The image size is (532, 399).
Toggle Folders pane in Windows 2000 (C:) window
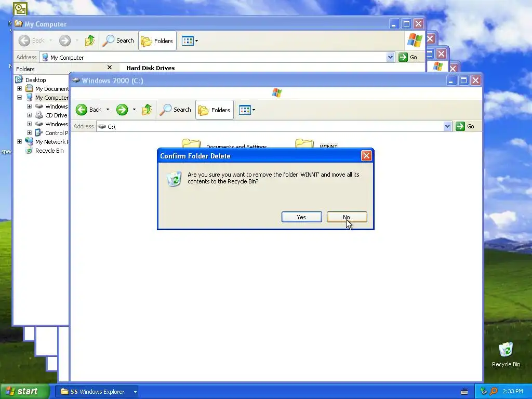[x=215, y=110]
